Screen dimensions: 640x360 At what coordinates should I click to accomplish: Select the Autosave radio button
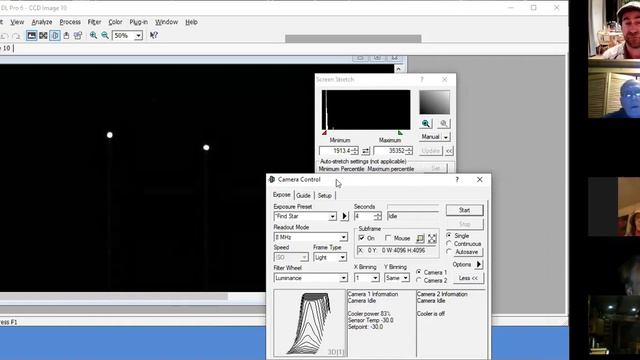pyautogui.click(x=449, y=252)
